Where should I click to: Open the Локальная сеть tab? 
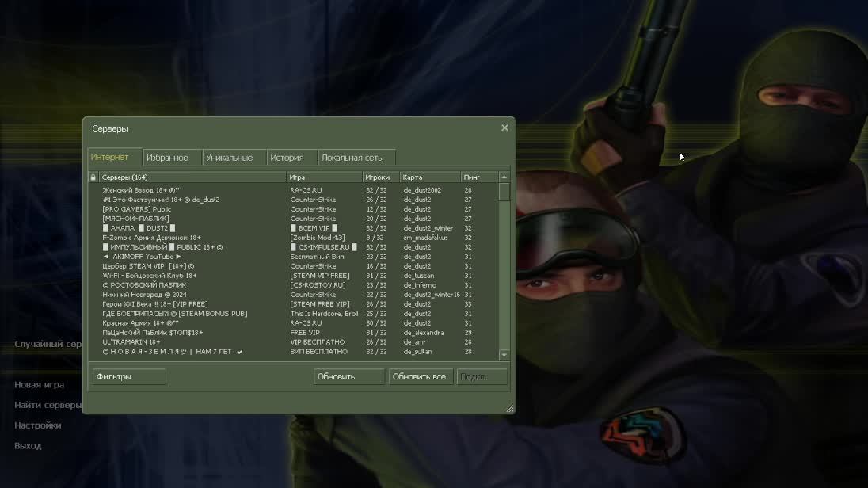click(x=356, y=158)
